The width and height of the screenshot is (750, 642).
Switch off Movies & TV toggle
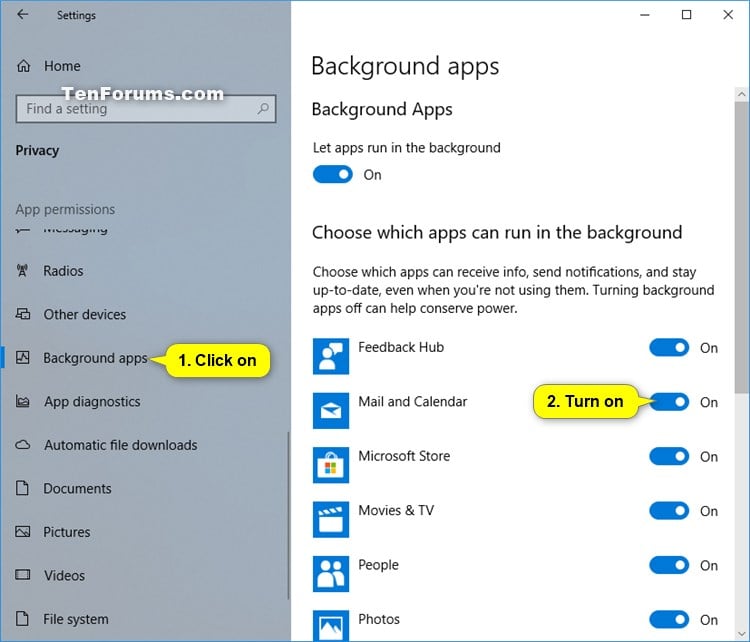tap(669, 511)
